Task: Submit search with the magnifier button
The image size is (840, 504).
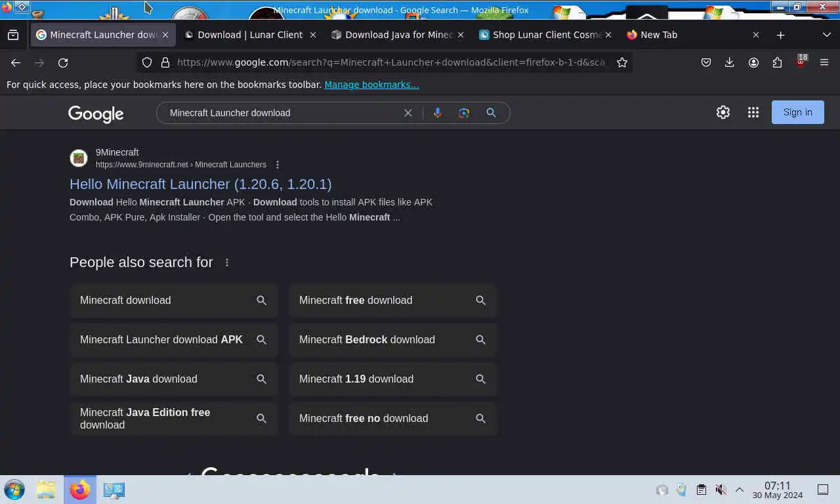Action: [x=491, y=113]
